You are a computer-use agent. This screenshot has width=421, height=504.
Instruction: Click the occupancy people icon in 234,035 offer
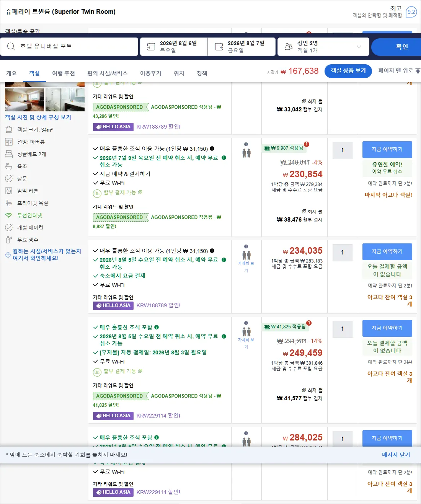[x=246, y=255]
